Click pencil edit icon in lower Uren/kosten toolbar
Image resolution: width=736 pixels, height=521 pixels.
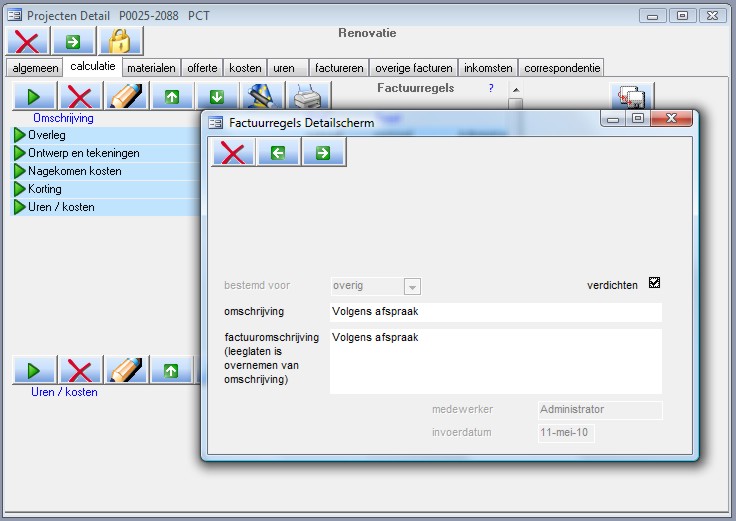[126, 370]
